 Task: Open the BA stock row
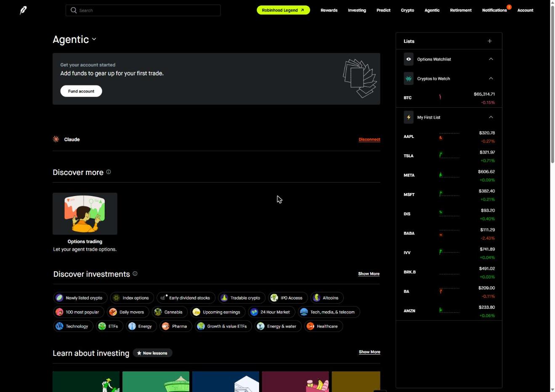point(449,291)
